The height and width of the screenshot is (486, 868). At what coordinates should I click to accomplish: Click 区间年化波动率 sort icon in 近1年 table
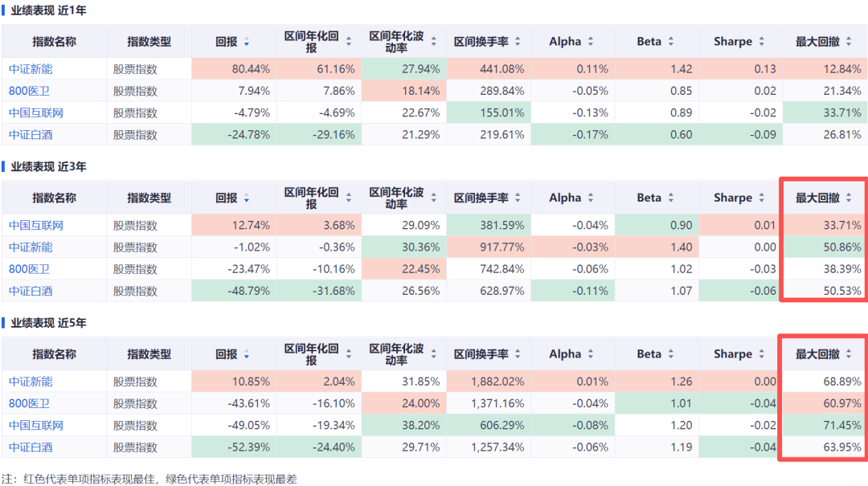click(434, 42)
